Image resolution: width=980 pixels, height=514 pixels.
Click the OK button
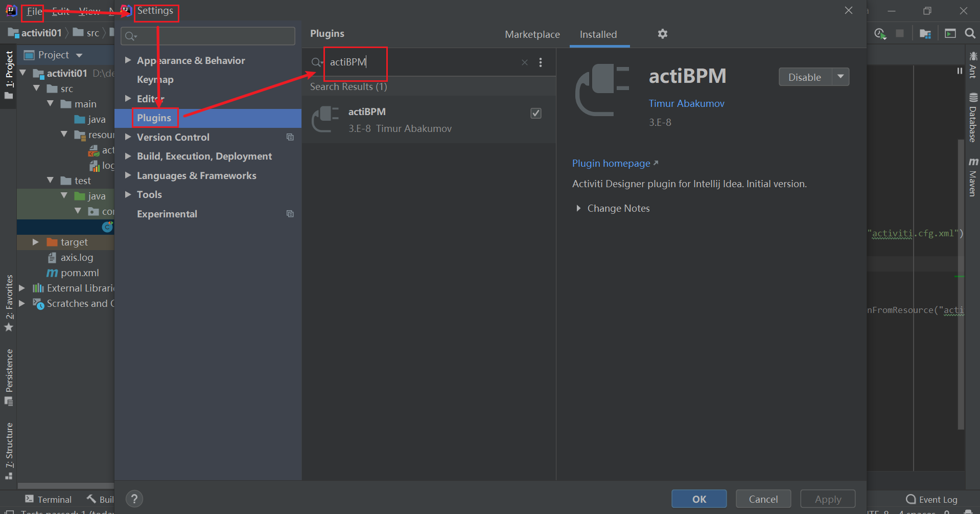click(698, 499)
